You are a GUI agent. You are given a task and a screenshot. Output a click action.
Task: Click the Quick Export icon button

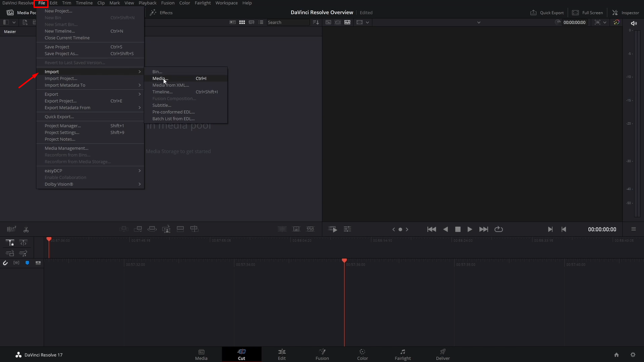(x=547, y=13)
